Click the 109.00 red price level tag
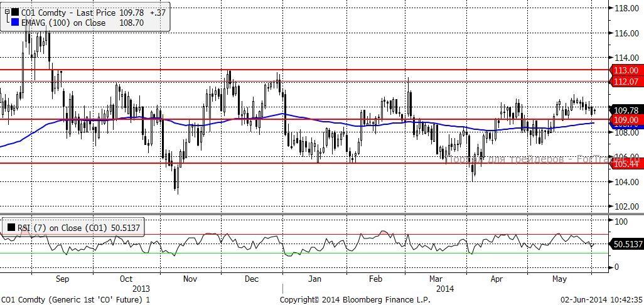This screenshot has height=305, width=644. click(x=625, y=120)
